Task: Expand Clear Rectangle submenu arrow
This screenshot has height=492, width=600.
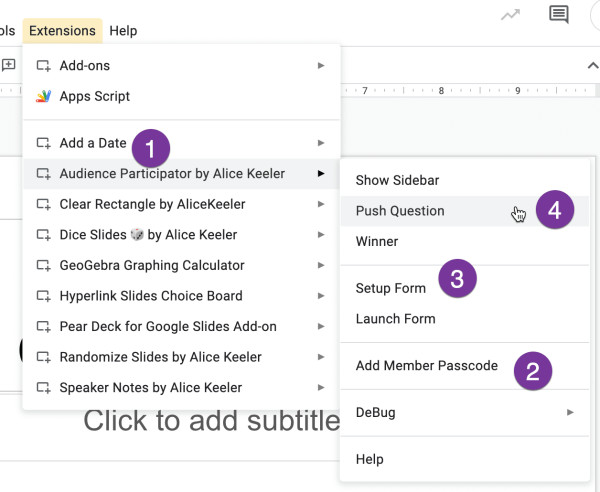Action: tap(321, 204)
